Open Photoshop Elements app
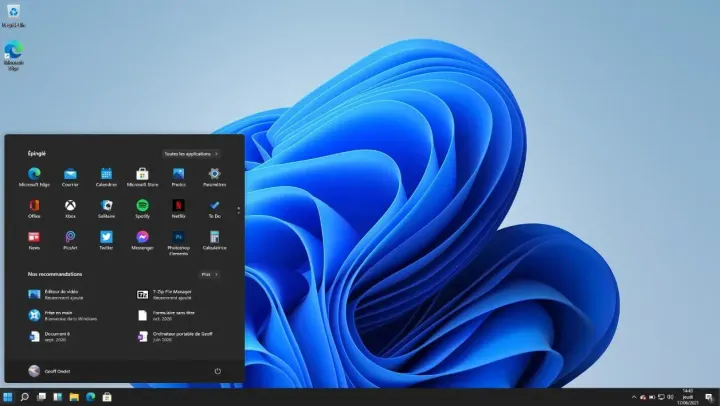The width and height of the screenshot is (720, 406). pyautogui.click(x=178, y=238)
